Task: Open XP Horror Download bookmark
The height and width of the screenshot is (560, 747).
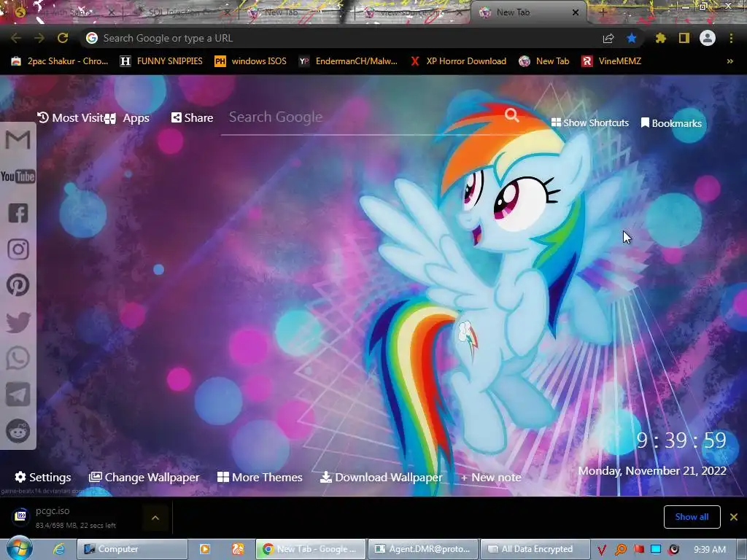Action: tap(458, 61)
